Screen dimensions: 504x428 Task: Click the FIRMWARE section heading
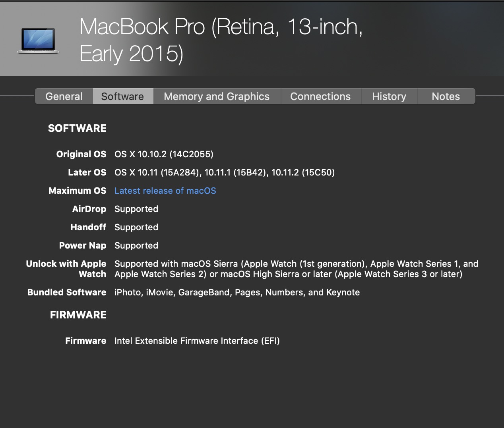[x=78, y=315]
